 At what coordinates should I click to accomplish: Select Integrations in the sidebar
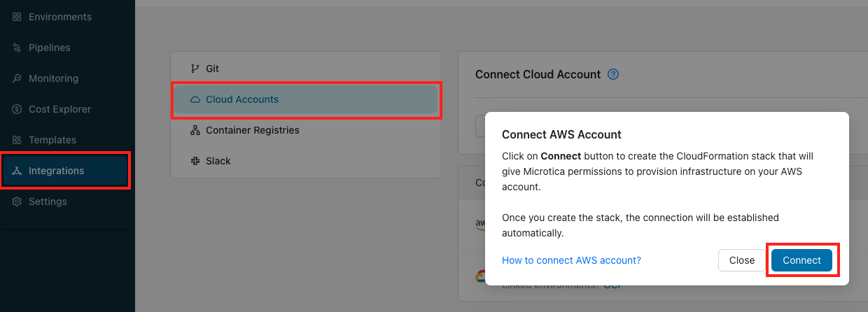click(x=64, y=171)
